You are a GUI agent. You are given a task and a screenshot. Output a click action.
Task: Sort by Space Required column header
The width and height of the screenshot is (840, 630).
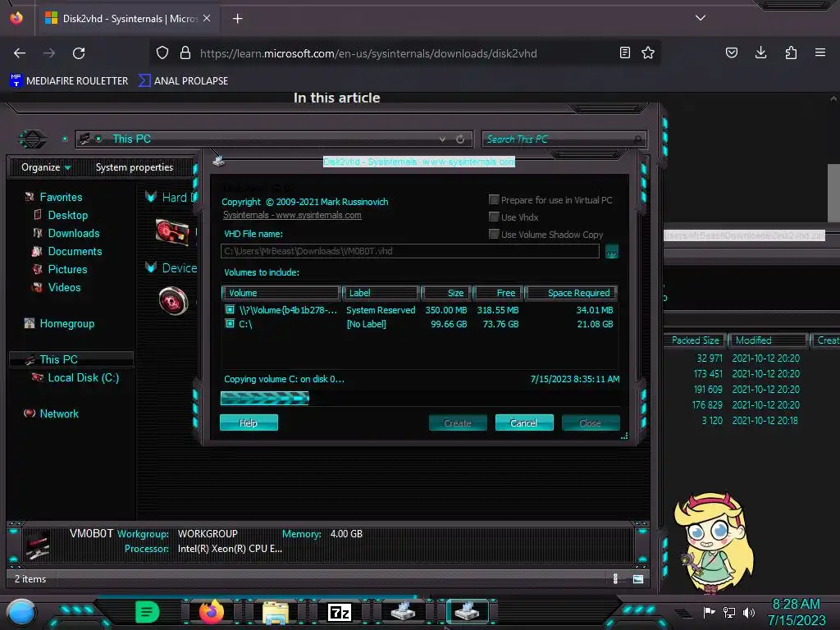click(x=571, y=293)
